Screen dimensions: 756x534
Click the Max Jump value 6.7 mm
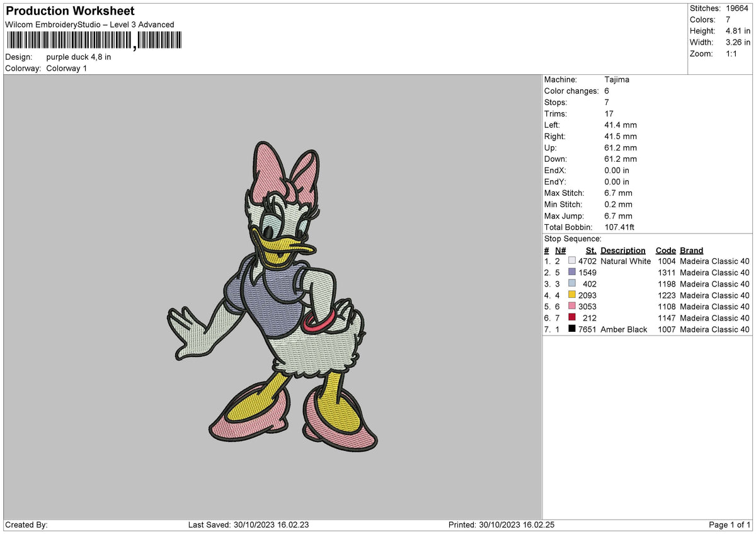tap(618, 215)
